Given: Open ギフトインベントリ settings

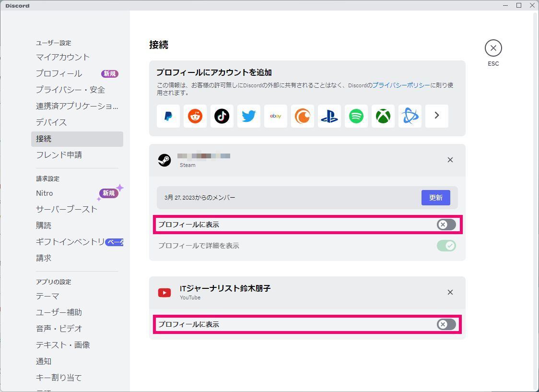Looking at the screenshot, I should (x=77, y=242).
